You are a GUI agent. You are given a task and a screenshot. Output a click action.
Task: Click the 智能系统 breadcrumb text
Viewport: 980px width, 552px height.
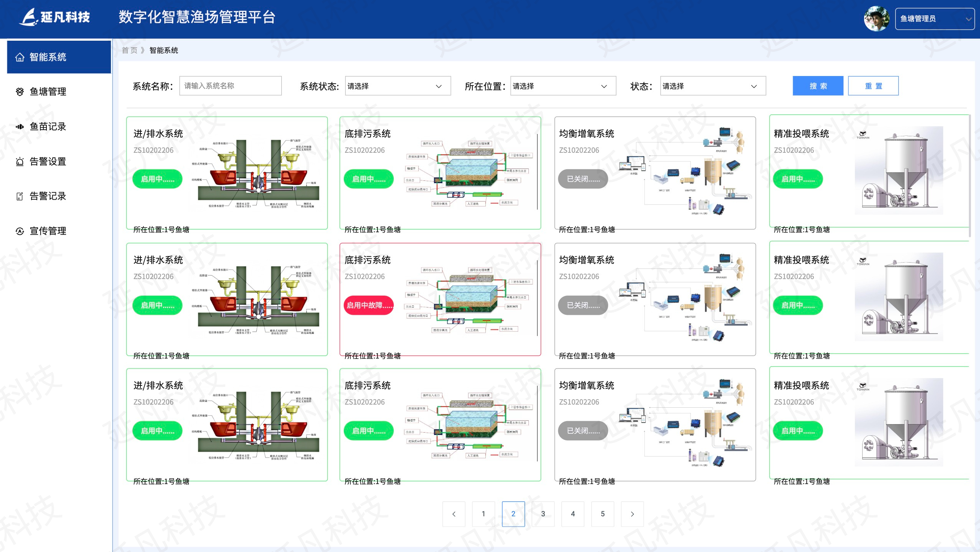[x=164, y=50]
